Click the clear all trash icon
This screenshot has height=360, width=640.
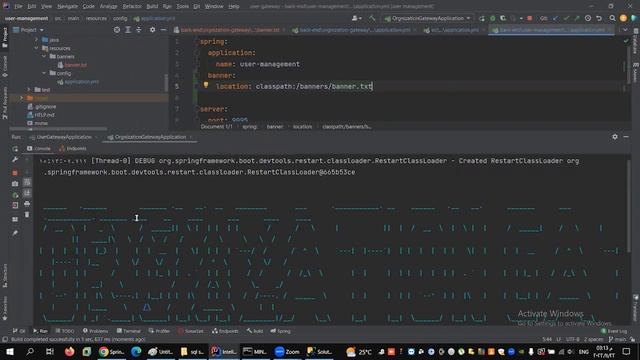pos(27,214)
